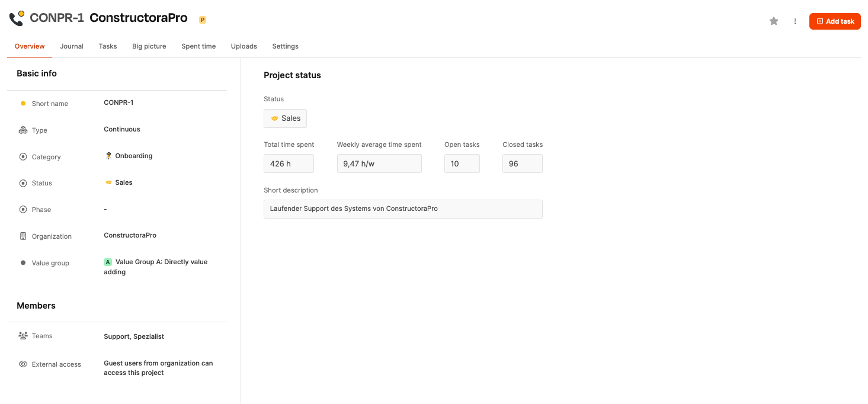Go to the Spent time tab
Viewport: 868px width, 404px height.
coord(198,46)
